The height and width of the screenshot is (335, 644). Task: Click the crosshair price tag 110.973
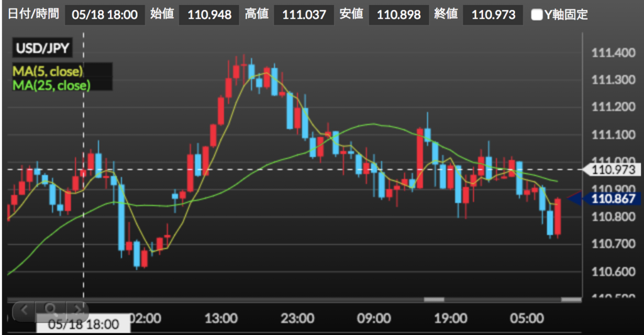(x=612, y=169)
